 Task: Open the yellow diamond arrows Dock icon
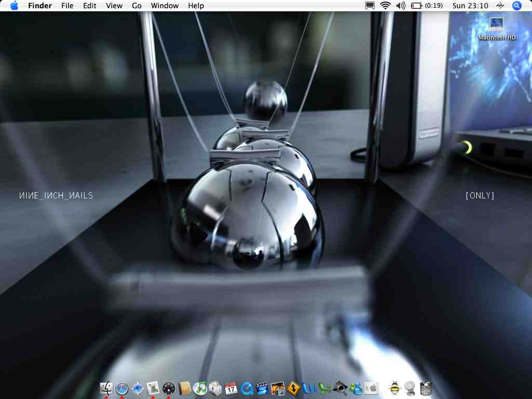click(294, 388)
